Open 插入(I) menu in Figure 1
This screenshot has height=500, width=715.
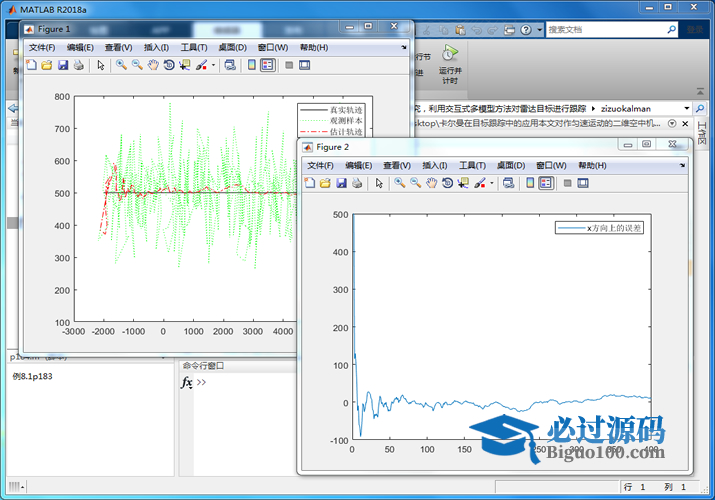click(156, 47)
